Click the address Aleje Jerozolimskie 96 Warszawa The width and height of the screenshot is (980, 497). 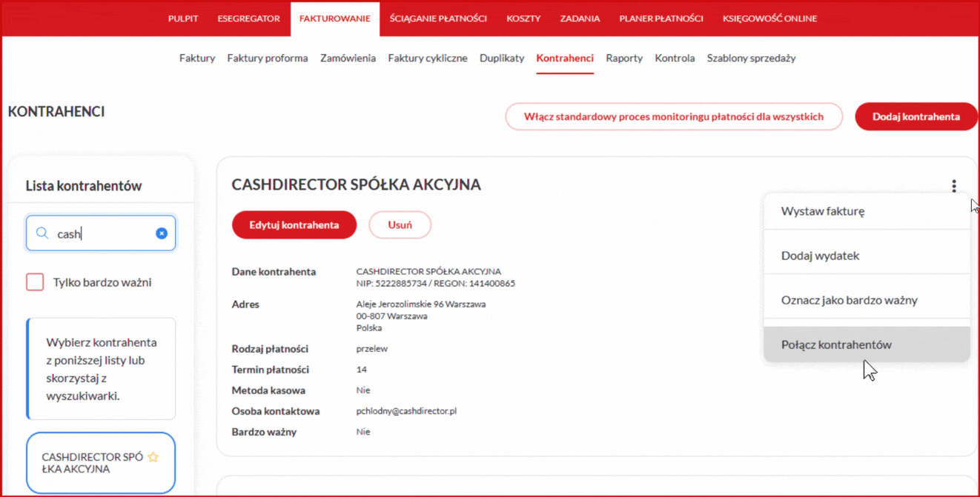coord(421,304)
